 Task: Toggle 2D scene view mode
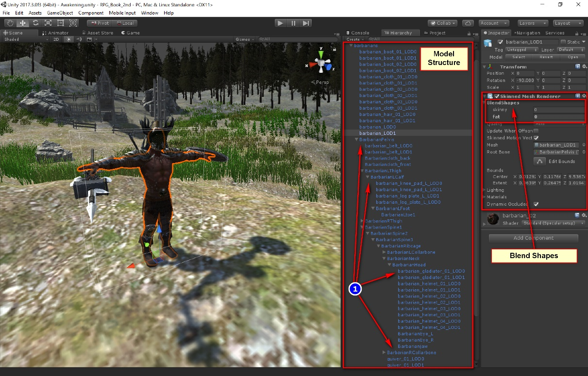pyautogui.click(x=56, y=39)
